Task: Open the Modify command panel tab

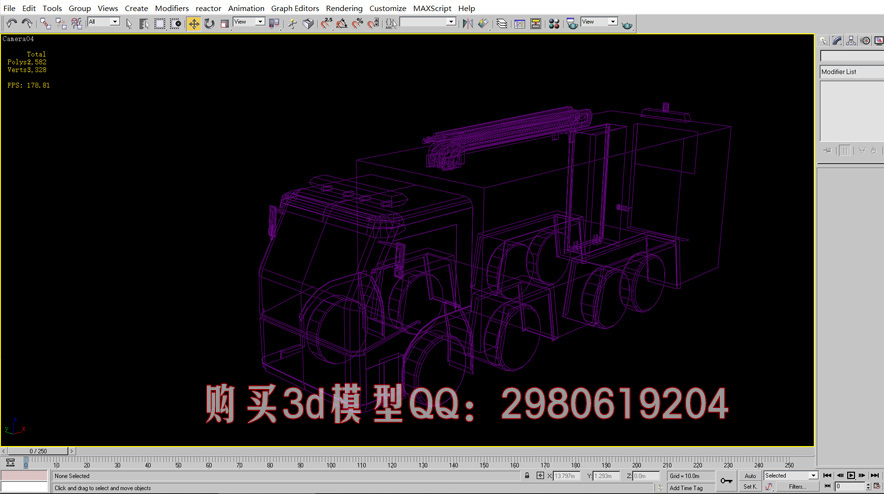Action: tap(837, 41)
